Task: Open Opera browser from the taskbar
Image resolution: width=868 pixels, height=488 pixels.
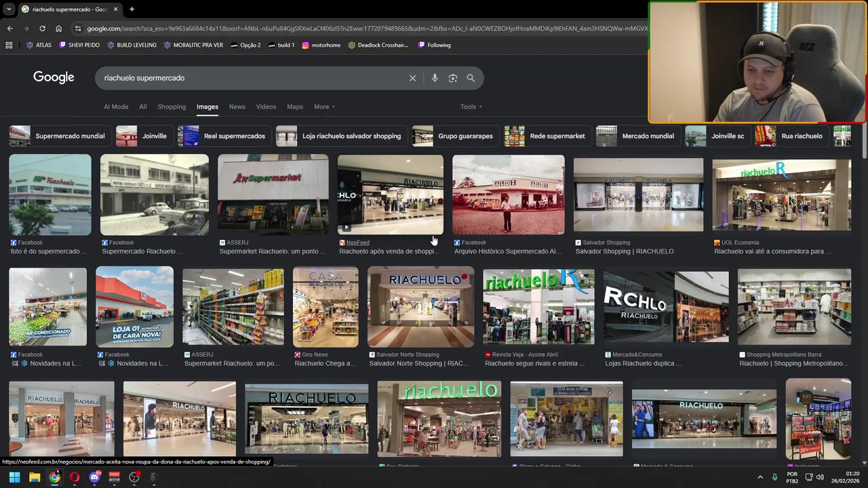Action: point(75,477)
